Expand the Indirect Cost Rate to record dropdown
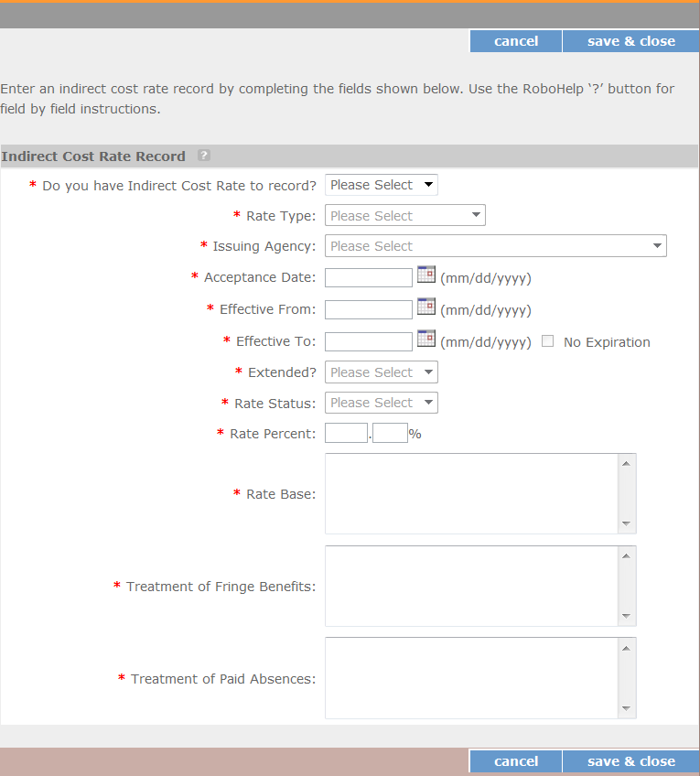 (x=382, y=185)
